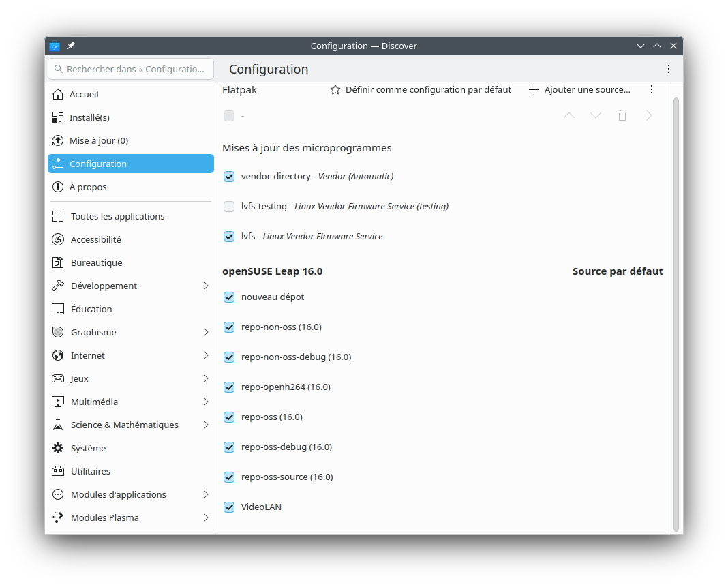
Task: Click the trash icon in Flatpak row
Action: pyautogui.click(x=622, y=116)
